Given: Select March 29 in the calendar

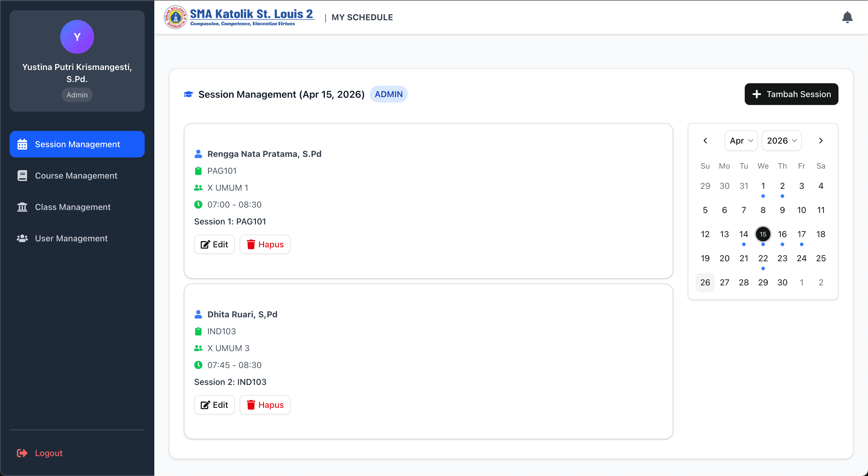Looking at the screenshot, I should [x=705, y=186].
